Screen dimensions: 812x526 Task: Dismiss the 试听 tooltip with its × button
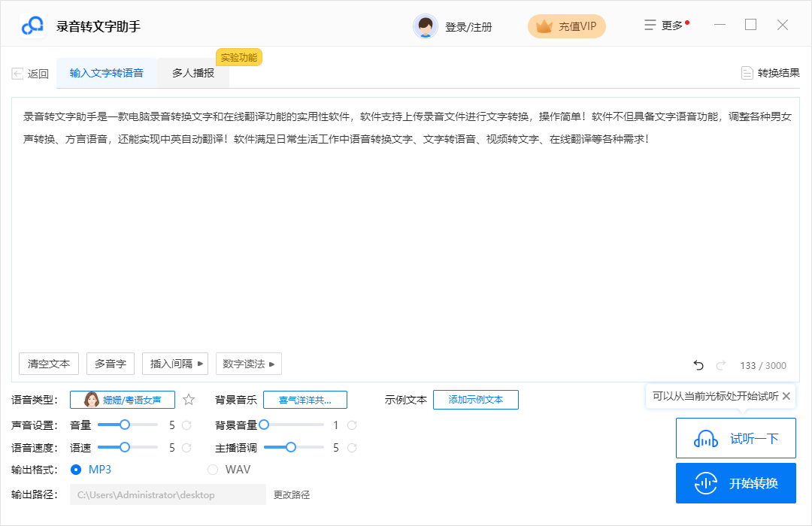click(x=786, y=395)
